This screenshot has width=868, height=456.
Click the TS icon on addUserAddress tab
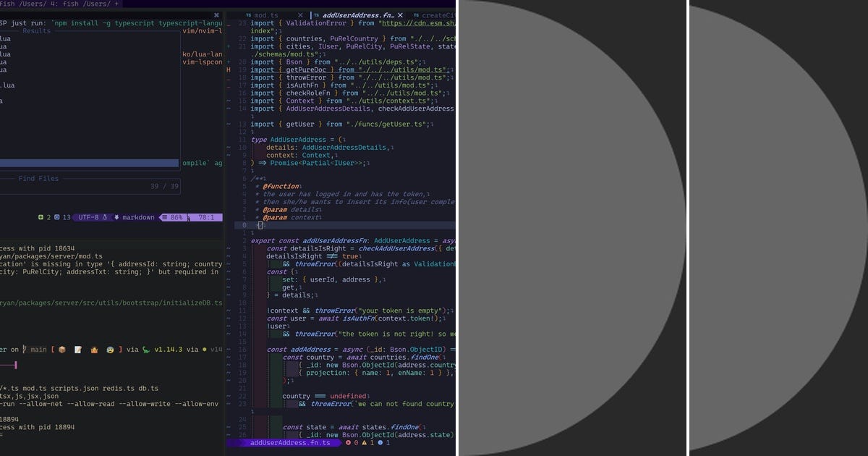tap(316, 15)
